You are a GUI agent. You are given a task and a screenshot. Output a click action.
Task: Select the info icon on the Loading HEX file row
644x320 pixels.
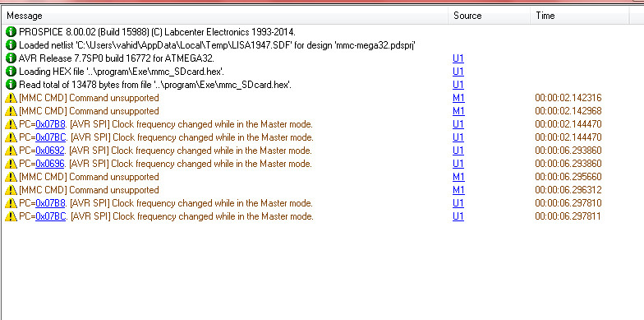pyautogui.click(x=11, y=71)
